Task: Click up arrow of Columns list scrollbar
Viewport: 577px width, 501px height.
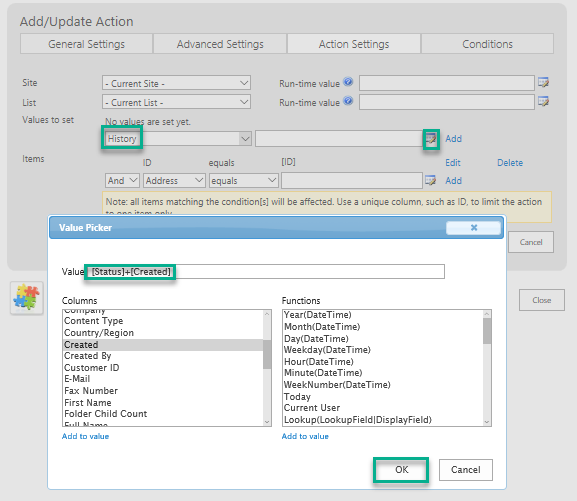Action: tap(267, 314)
